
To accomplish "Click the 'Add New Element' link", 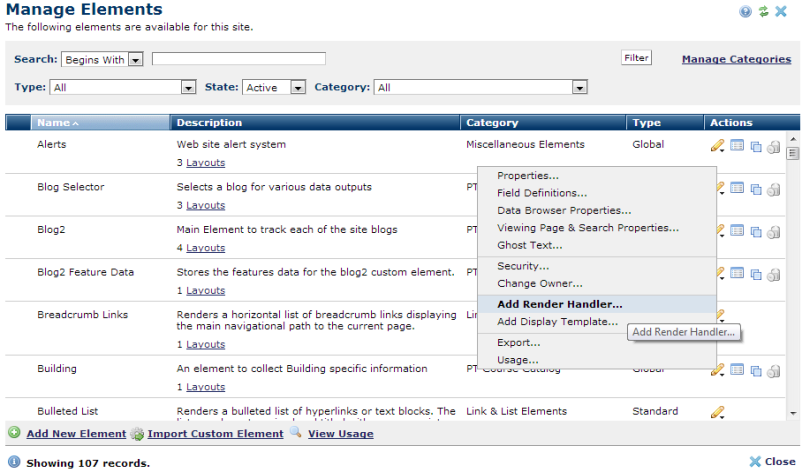I will (75, 434).
